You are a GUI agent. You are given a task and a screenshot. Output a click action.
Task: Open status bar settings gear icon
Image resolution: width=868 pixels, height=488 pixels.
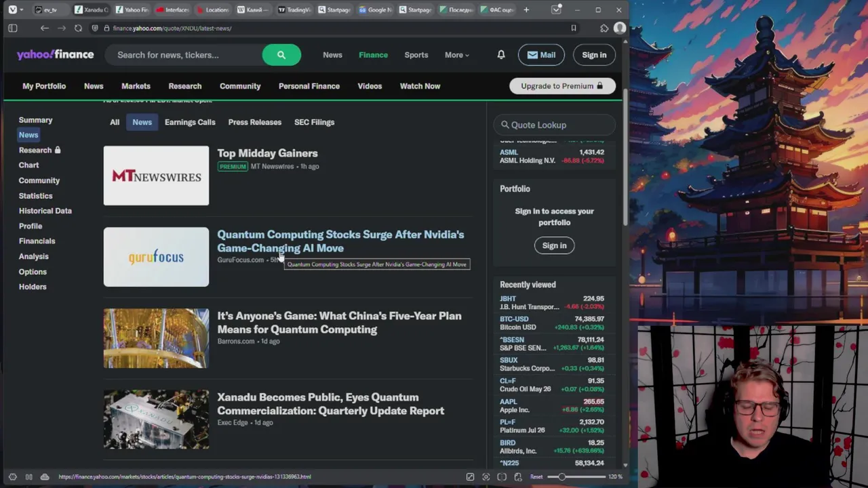pyautogui.click(x=12, y=476)
